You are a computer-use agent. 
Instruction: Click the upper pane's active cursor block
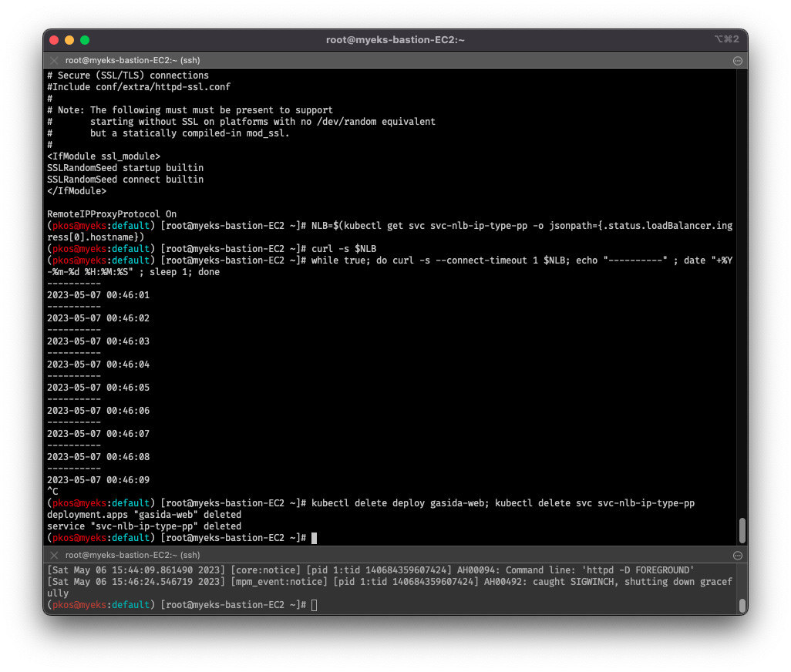315,538
